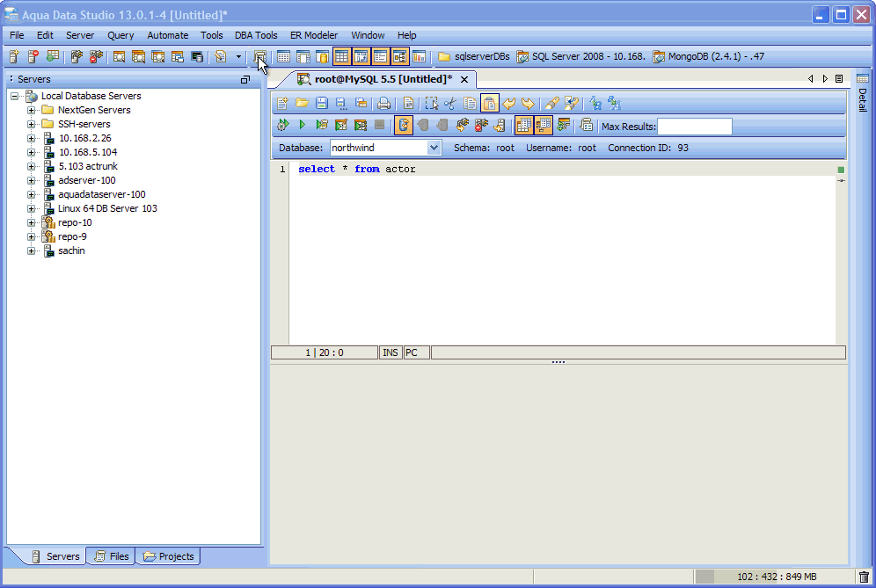Open the dropdown arrow in main toolbar
The height and width of the screenshot is (588, 876).
pyautogui.click(x=238, y=56)
